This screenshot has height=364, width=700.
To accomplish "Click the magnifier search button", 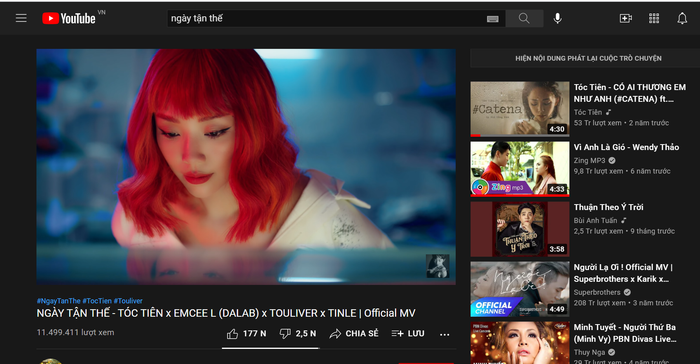I will coord(524,18).
